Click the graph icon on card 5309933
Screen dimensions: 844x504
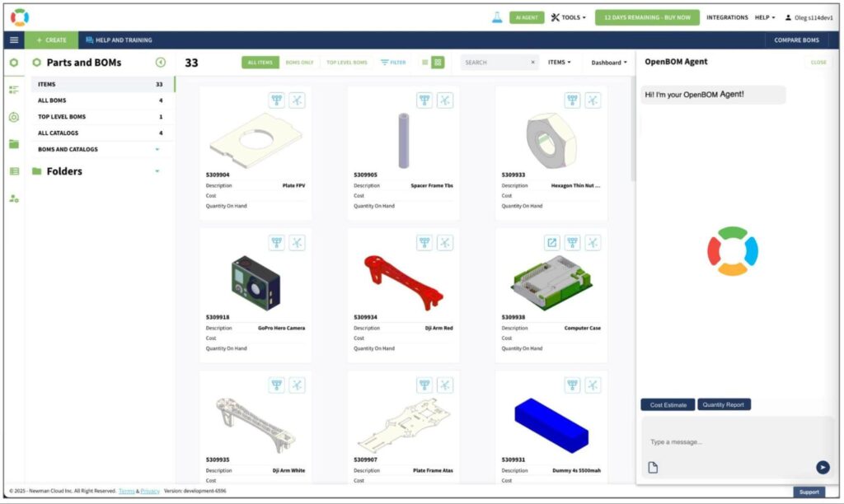pyautogui.click(x=593, y=100)
